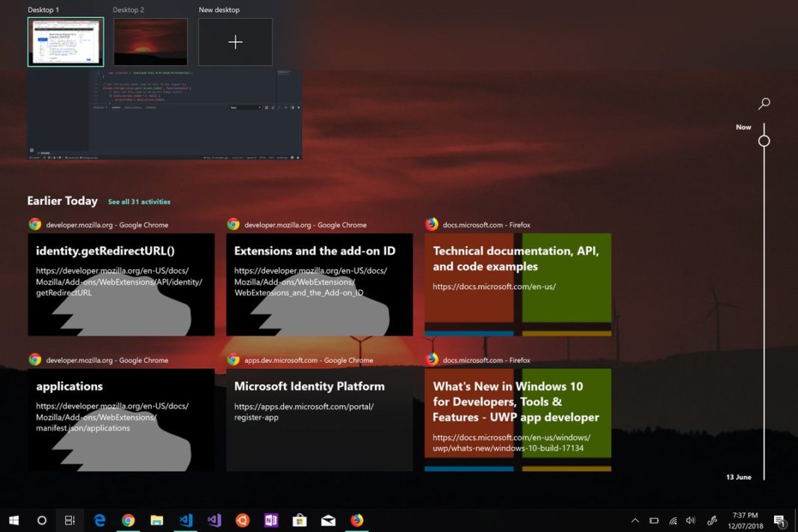Toggle Task View button on taskbar
This screenshot has height=532, width=798.
point(69,520)
